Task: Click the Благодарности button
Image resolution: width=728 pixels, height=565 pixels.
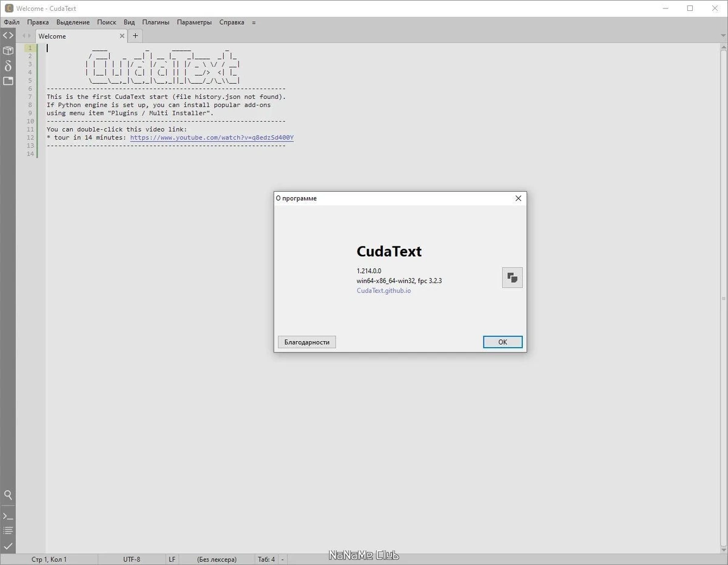Action: click(x=307, y=342)
